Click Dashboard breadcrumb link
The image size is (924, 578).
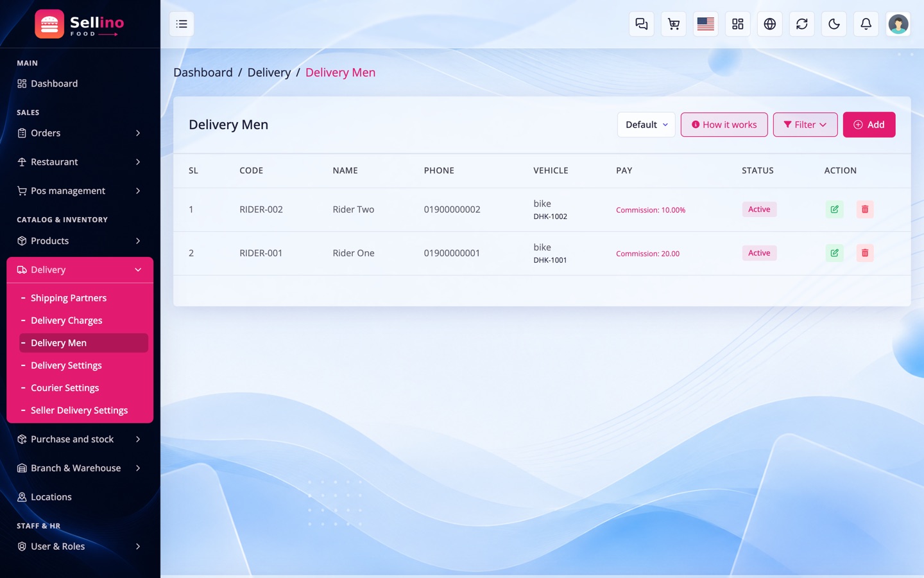pos(203,73)
